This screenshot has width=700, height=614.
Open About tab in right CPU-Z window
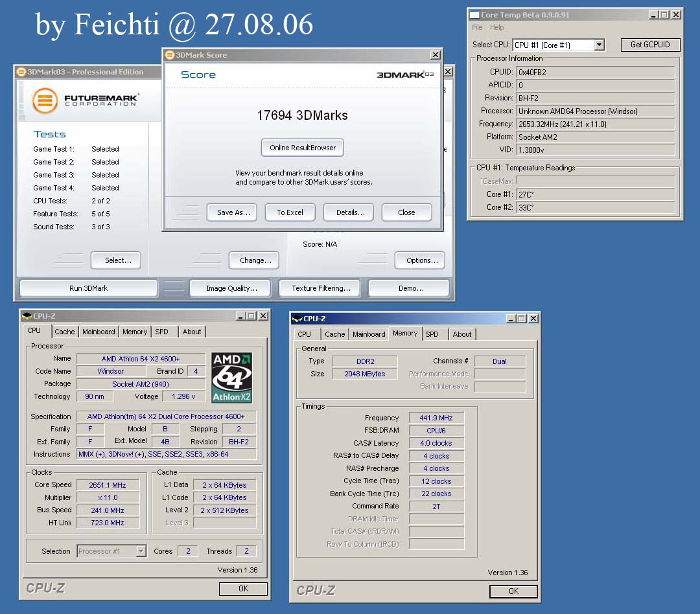tap(462, 334)
